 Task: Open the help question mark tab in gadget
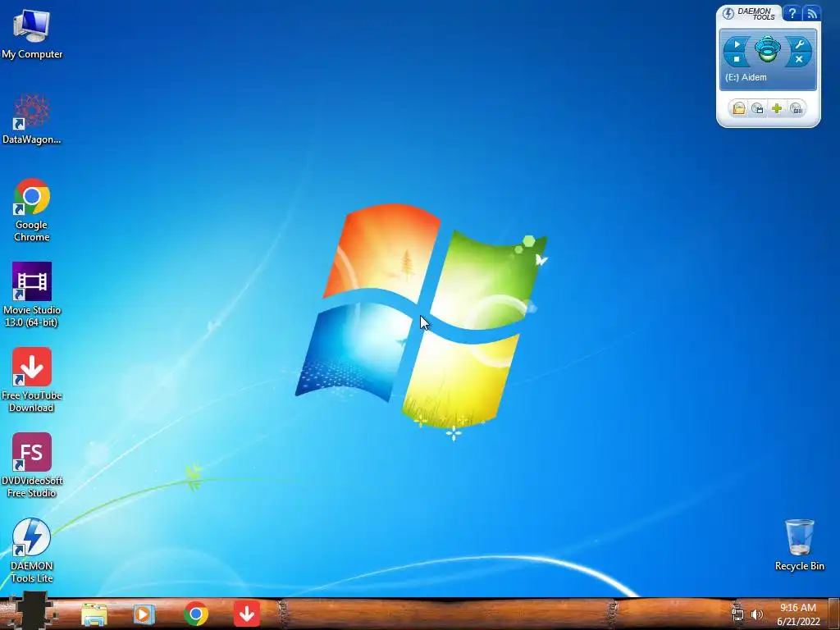pyautogui.click(x=792, y=13)
